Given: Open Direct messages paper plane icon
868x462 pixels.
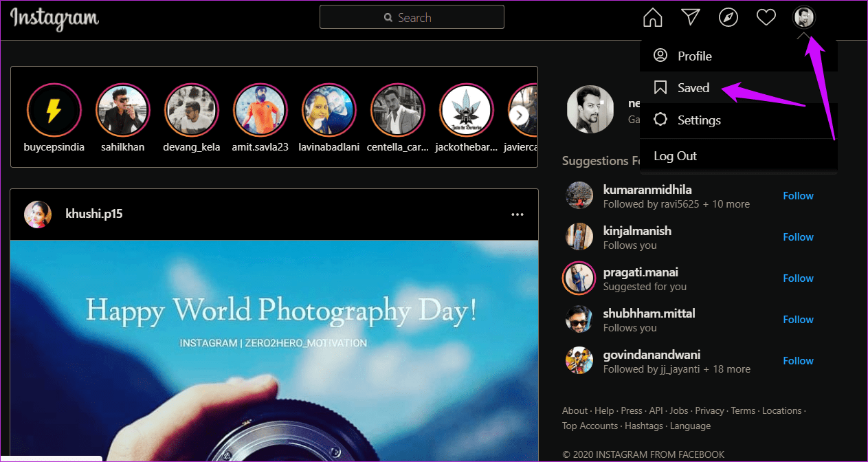Looking at the screenshot, I should coord(690,17).
